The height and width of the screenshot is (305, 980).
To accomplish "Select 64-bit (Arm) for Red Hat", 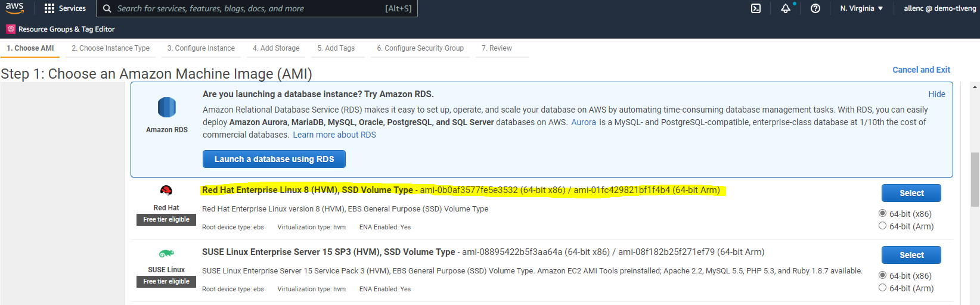I will pos(882,226).
